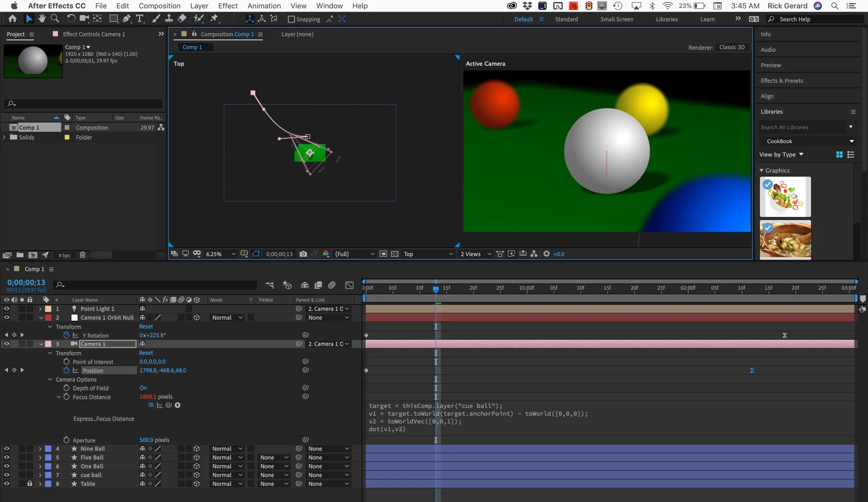Toggle the Y Rotation stopwatch
This screenshot has height=502, width=868.
click(66, 335)
